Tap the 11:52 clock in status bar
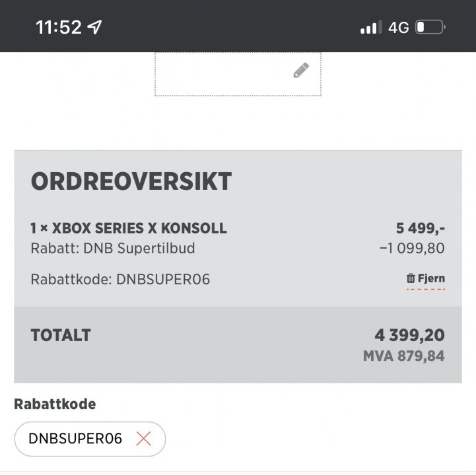 pyautogui.click(x=59, y=27)
